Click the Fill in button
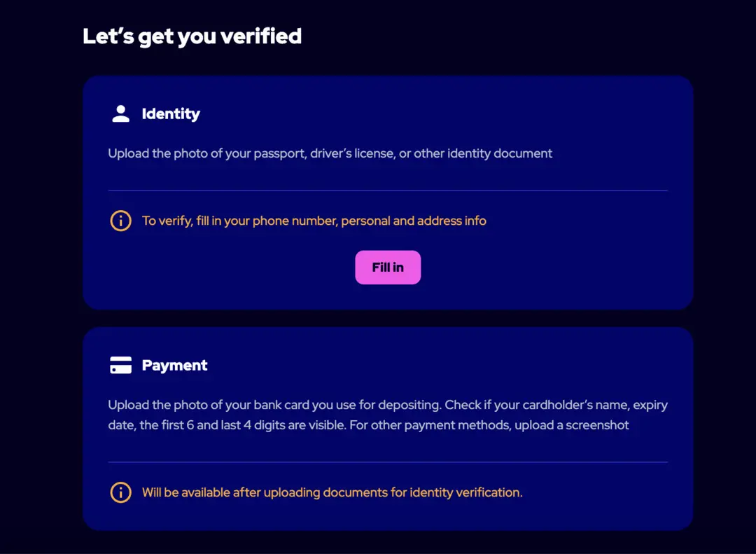The image size is (756, 554). click(388, 268)
